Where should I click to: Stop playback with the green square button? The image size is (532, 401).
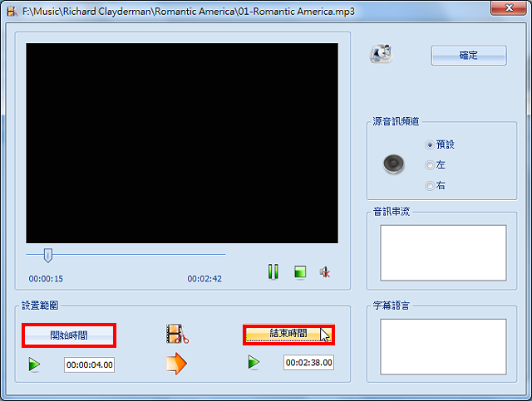click(x=300, y=271)
